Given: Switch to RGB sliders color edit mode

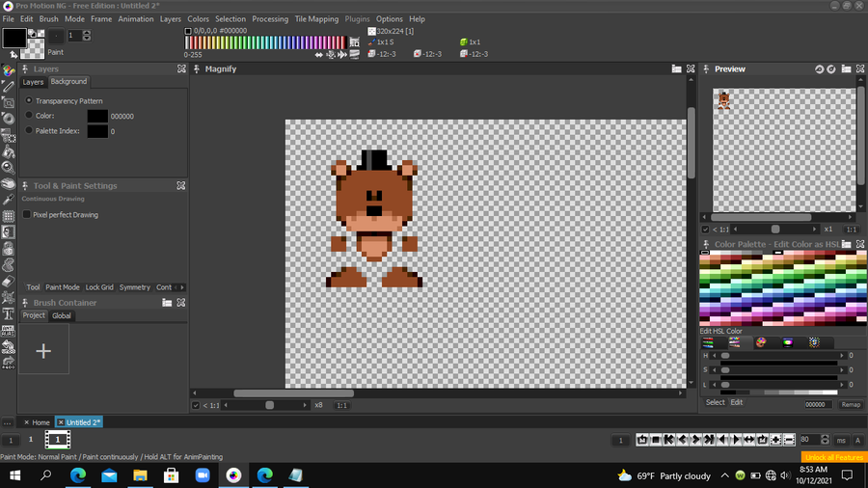Looking at the screenshot, I should 708,342.
